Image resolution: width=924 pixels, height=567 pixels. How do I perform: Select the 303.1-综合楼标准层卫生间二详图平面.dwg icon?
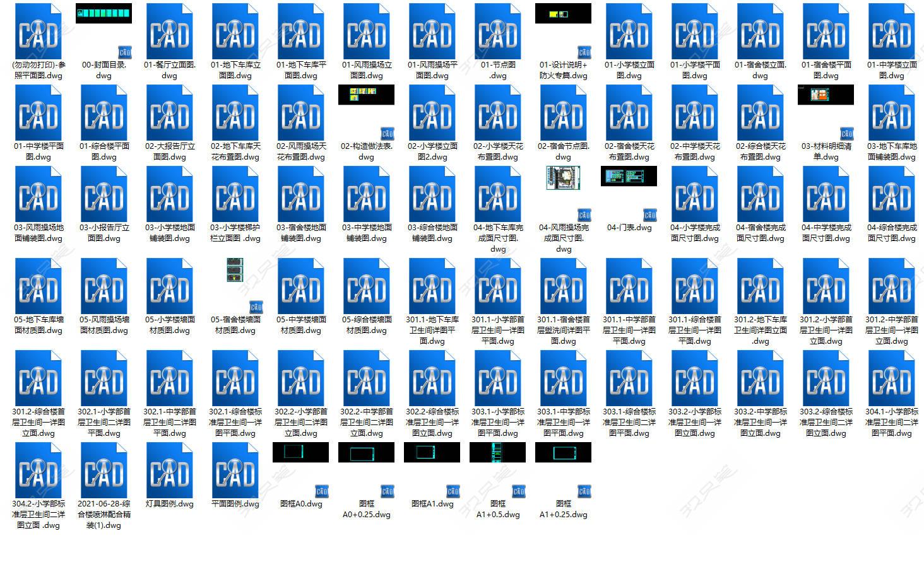[x=629, y=378]
